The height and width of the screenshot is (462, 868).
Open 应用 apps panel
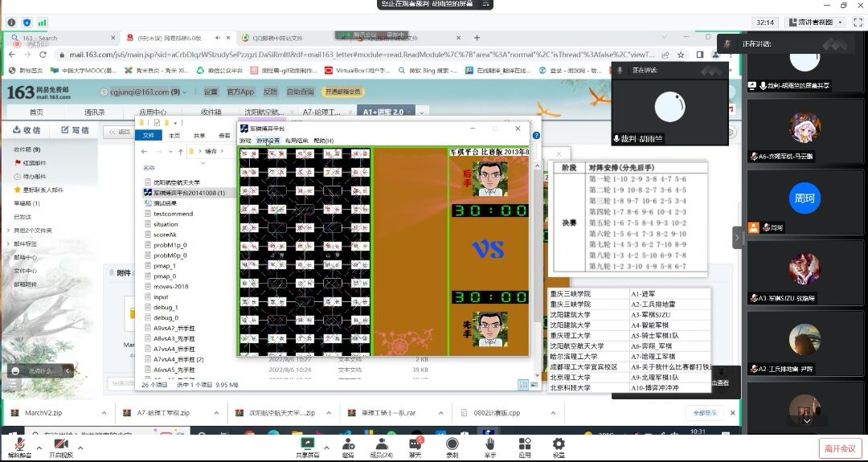coord(524,447)
